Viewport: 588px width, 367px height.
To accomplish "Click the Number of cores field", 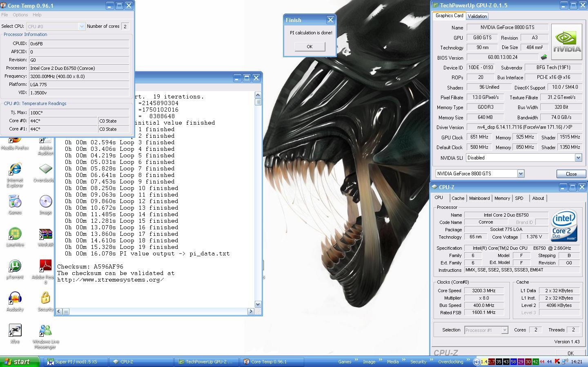I will point(125,26).
